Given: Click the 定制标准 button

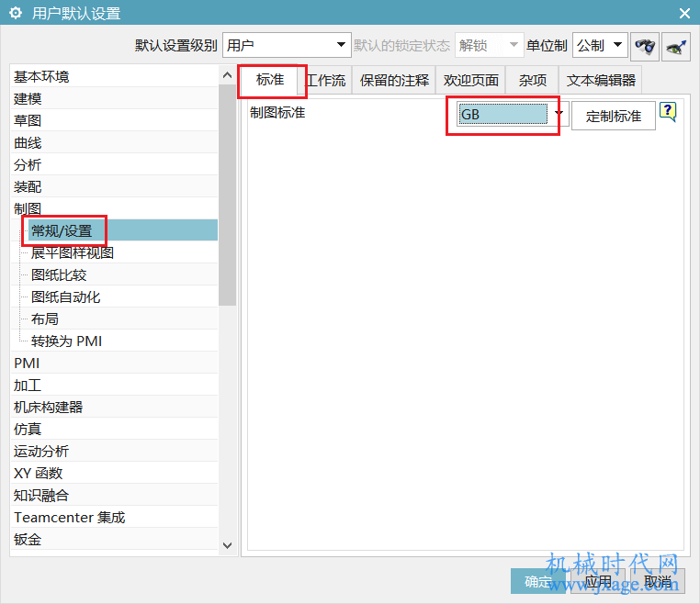Looking at the screenshot, I should [x=614, y=116].
